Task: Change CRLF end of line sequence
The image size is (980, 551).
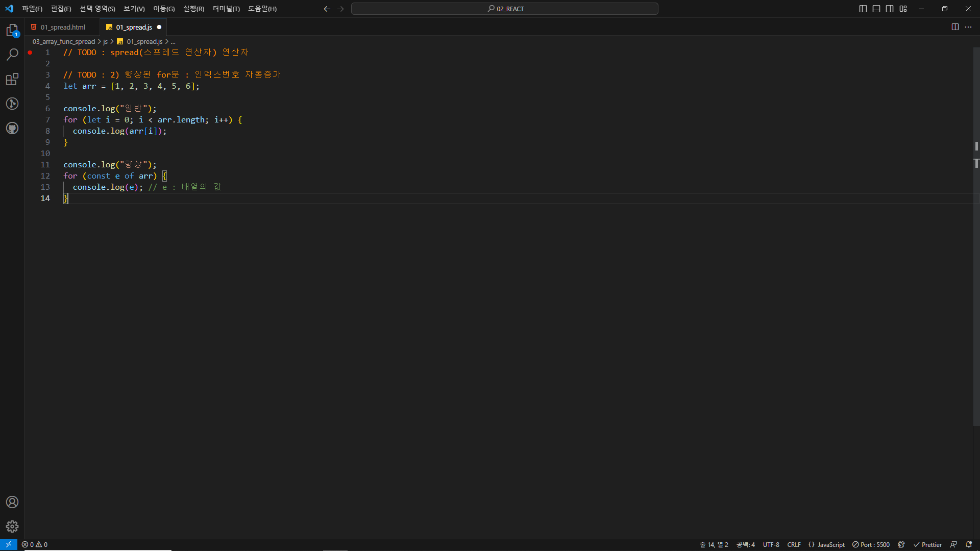Action: coord(794,545)
